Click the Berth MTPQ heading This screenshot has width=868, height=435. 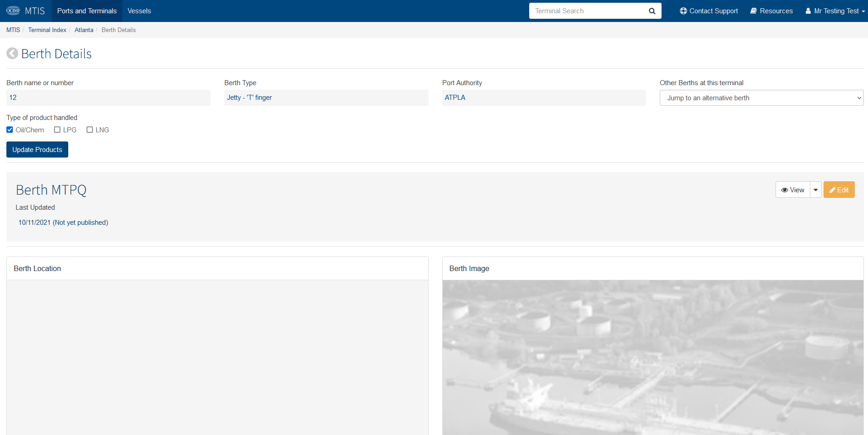(51, 190)
